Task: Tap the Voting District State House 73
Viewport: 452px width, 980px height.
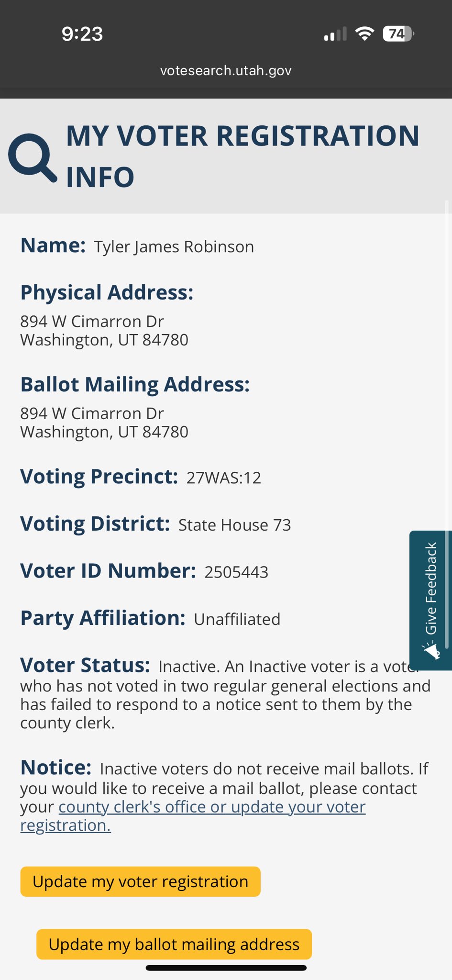Action: click(x=234, y=525)
